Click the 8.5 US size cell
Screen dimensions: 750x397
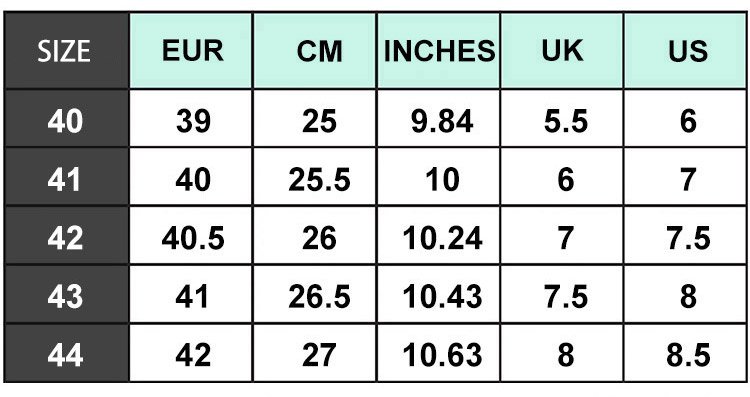coord(686,353)
